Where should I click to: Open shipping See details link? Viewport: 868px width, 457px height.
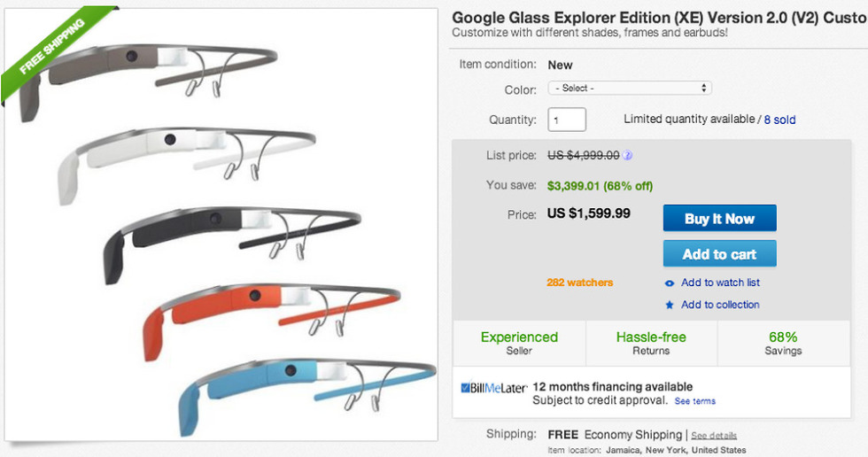713,436
